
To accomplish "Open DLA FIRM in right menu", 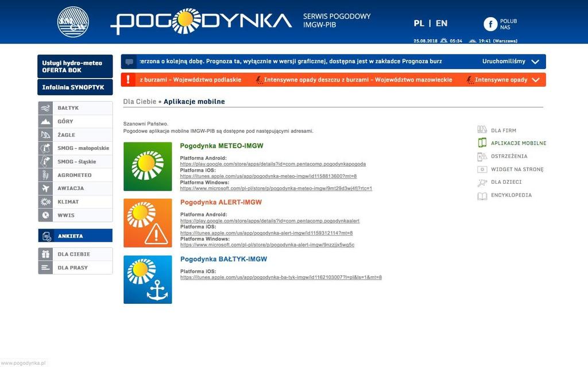I will 503,130.
